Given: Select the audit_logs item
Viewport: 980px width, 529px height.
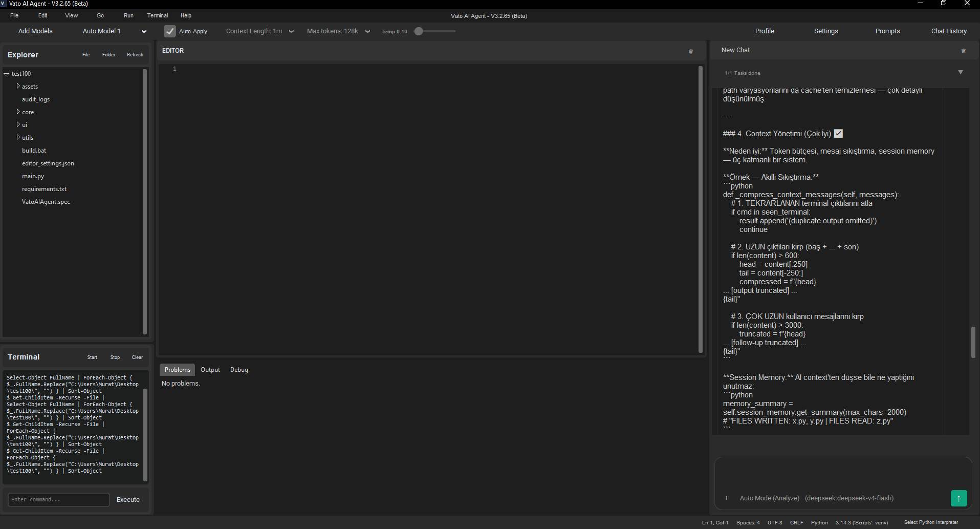Looking at the screenshot, I should pyautogui.click(x=36, y=99).
